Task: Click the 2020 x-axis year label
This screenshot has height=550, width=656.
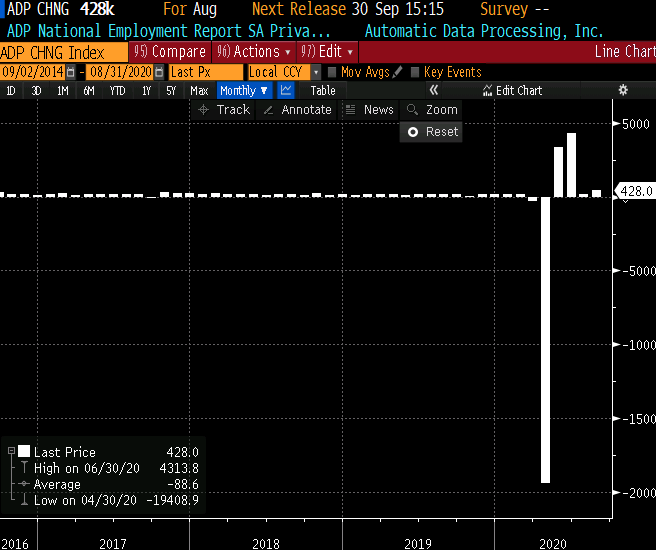Action: click(553, 543)
